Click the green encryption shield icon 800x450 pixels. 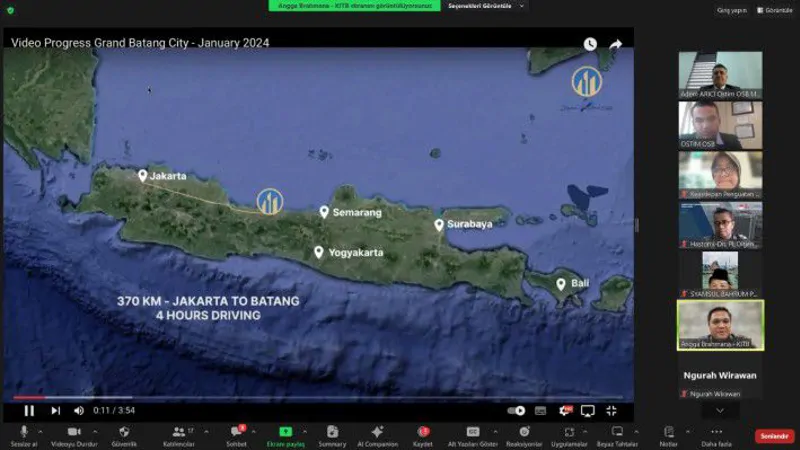tap(11, 10)
